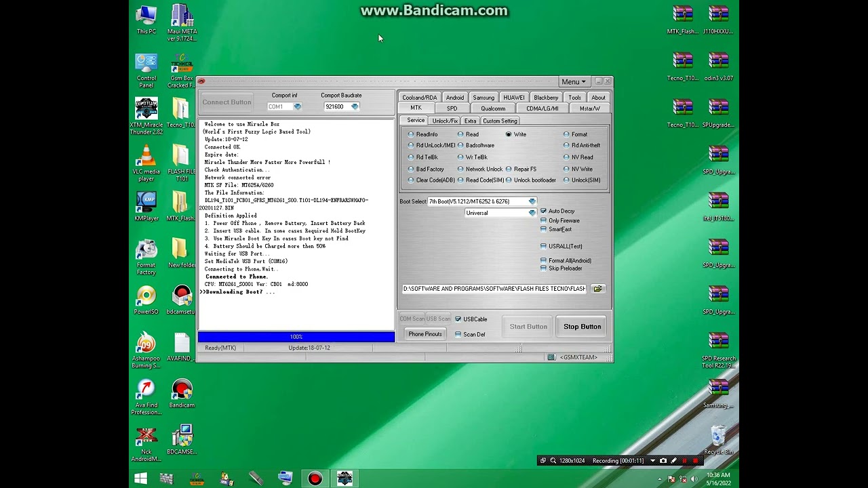
Task: Click the Stop Button
Action: [x=582, y=327]
